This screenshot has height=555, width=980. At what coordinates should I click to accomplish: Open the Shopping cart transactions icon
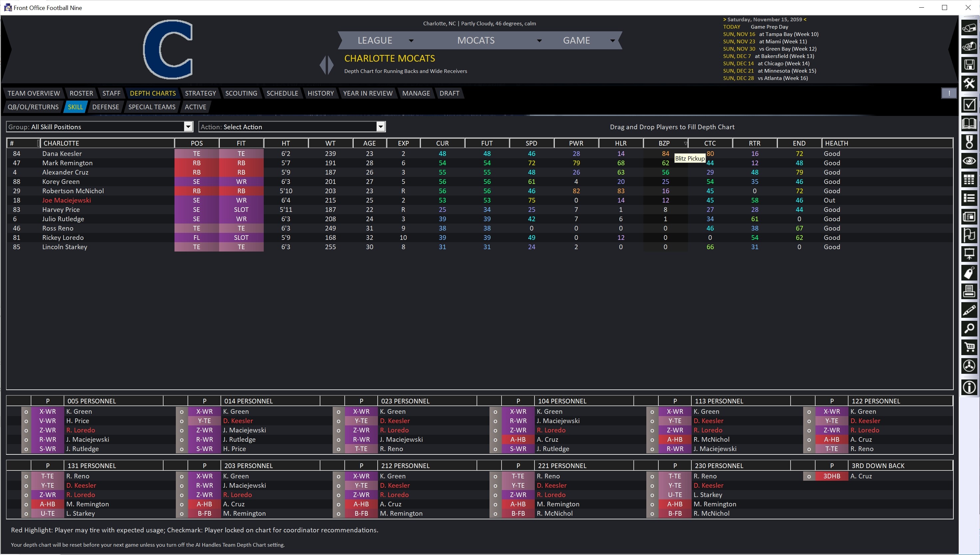coord(970,346)
